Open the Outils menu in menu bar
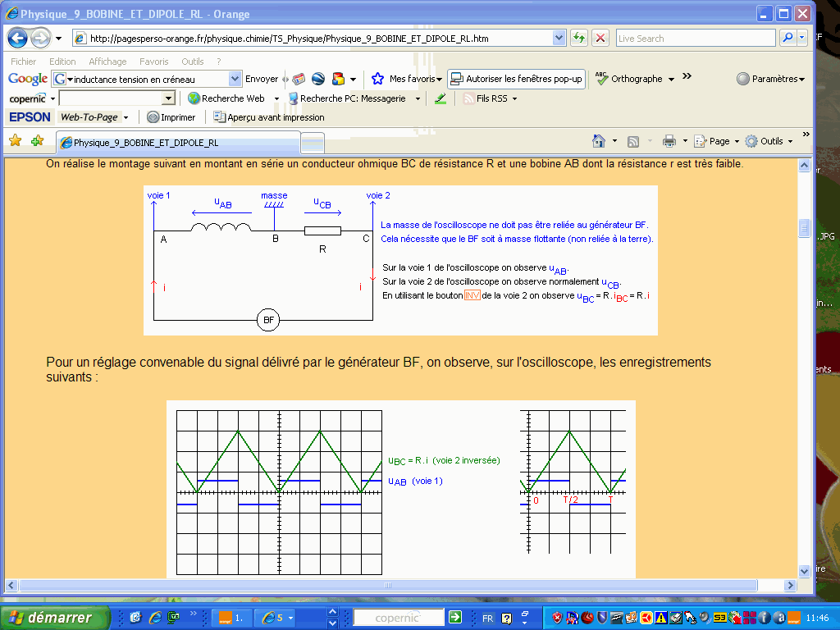Screen dimensions: 840x630 coord(192,62)
